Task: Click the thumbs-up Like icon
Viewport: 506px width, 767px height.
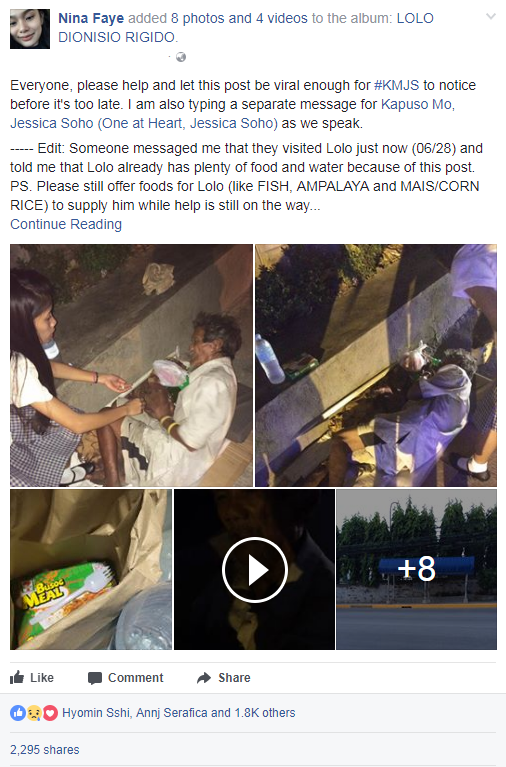Action: (17, 677)
